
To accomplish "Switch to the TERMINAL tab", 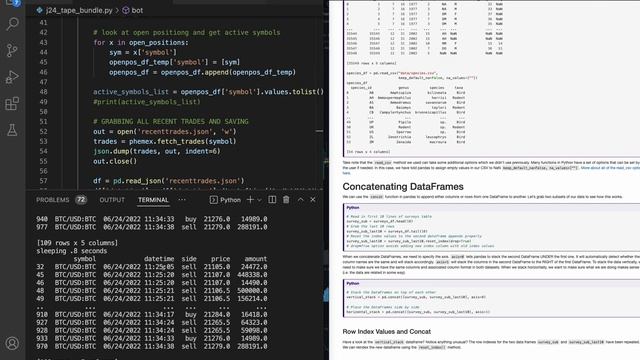I will pyautogui.click(x=153, y=200).
